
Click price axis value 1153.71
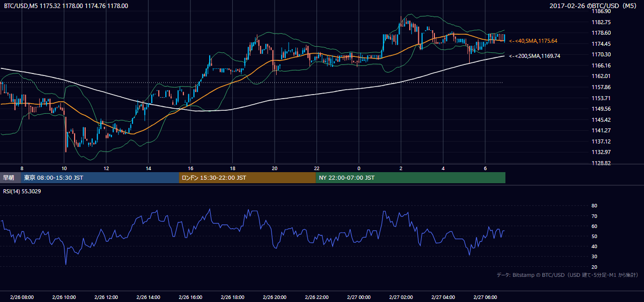click(602, 98)
